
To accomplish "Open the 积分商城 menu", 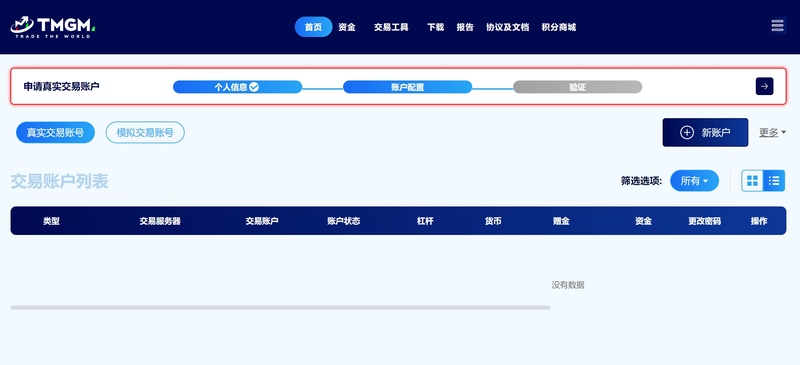I will tap(559, 27).
